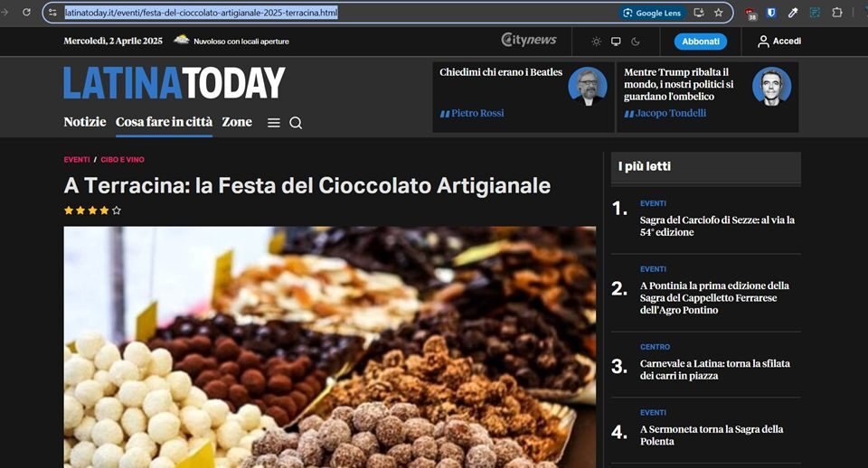
Task: Click the install app icon in the address bar
Action: (x=699, y=12)
